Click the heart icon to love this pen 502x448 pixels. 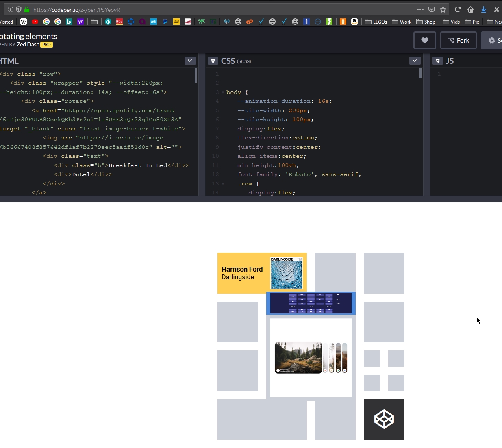click(x=424, y=40)
